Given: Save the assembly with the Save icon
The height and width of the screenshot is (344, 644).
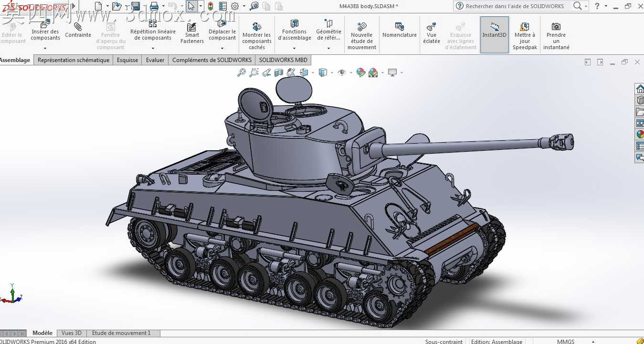Looking at the screenshot, I should pos(136,6).
